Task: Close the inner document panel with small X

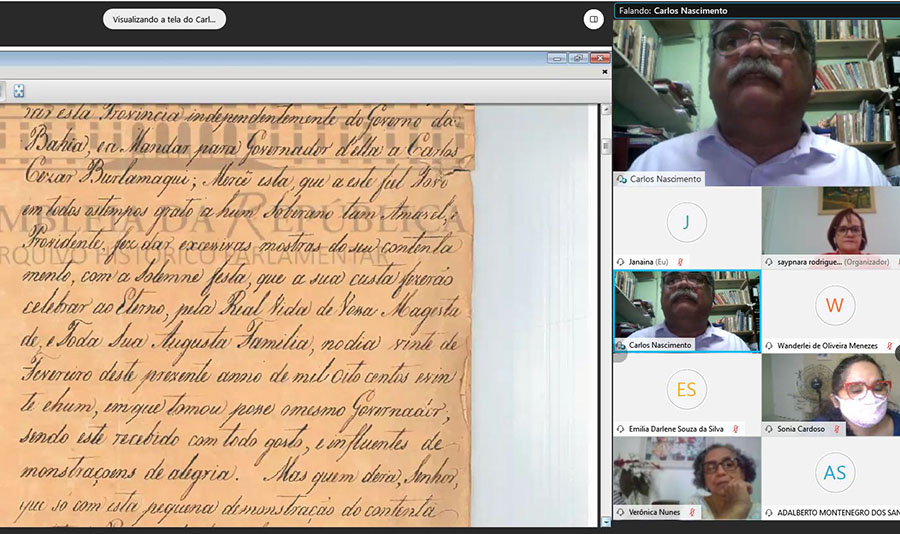Action: click(603, 72)
